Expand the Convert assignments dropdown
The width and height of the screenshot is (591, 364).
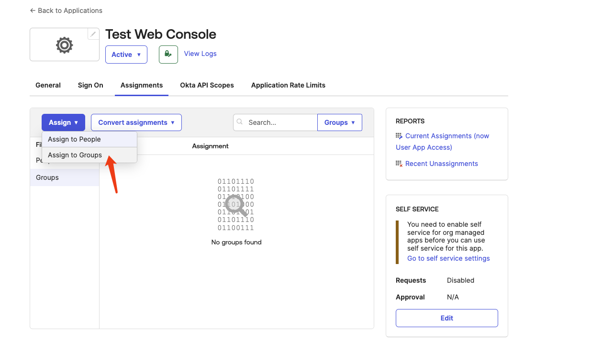click(x=136, y=122)
